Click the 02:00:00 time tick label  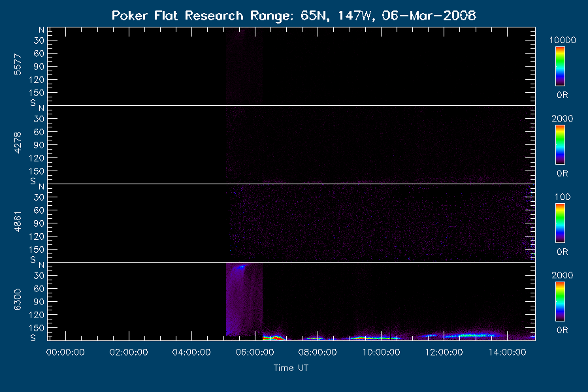tap(129, 352)
